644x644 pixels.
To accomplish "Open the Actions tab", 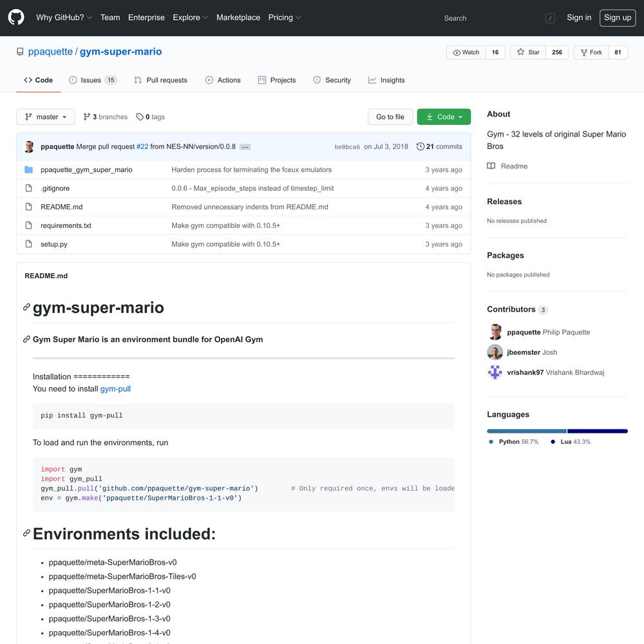I will [223, 80].
